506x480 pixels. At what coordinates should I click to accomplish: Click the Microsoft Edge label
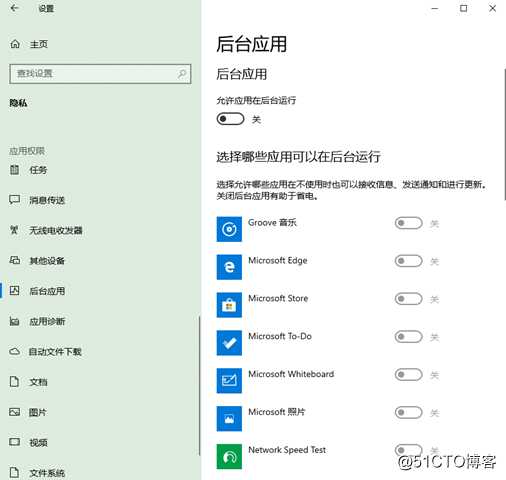(x=278, y=260)
